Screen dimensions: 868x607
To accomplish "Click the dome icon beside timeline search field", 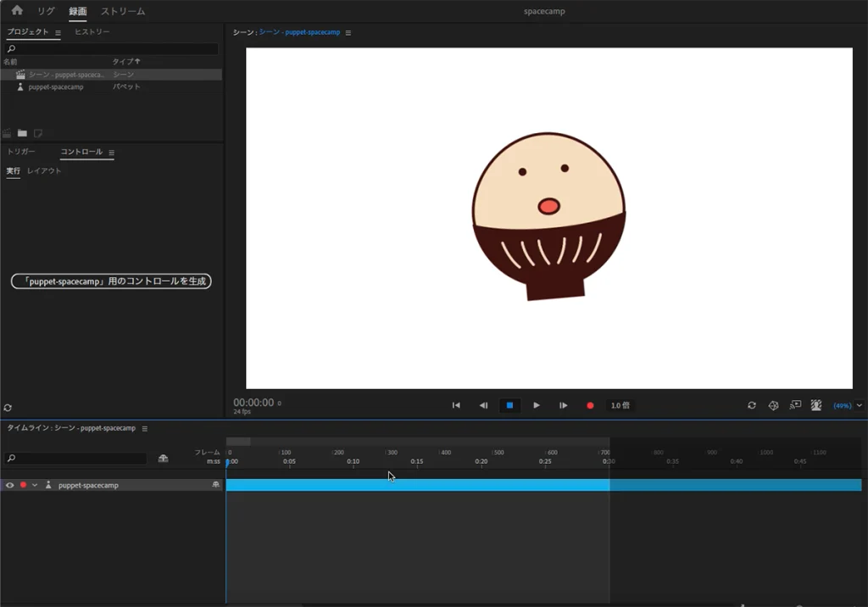I will click(163, 459).
